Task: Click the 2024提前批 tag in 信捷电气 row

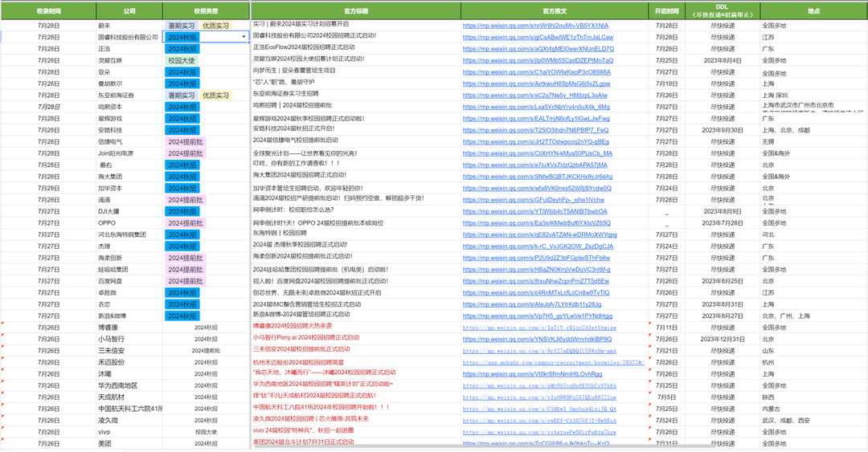Action: click(x=186, y=141)
